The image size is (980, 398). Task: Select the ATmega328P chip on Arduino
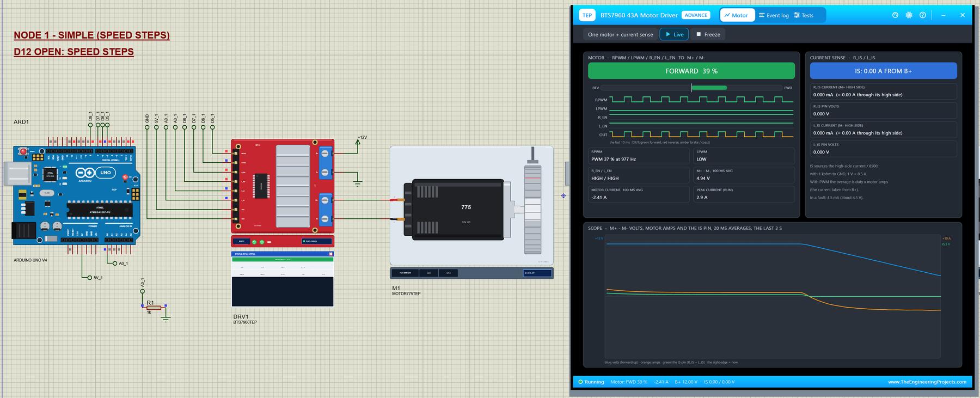[100, 209]
